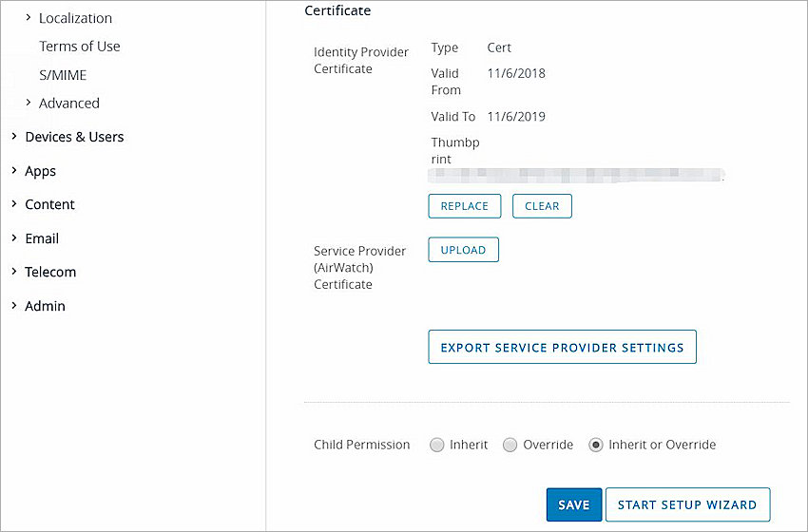Click the blurred certificate thumbprint value
The image size is (808, 532).
(x=575, y=176)
